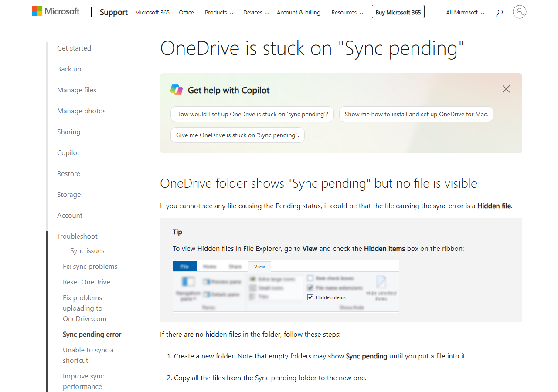The width and height of the screenshot is (558, 392).
Task: Click the 'Get help with Copilot' heading
Action: click(228, 91)
